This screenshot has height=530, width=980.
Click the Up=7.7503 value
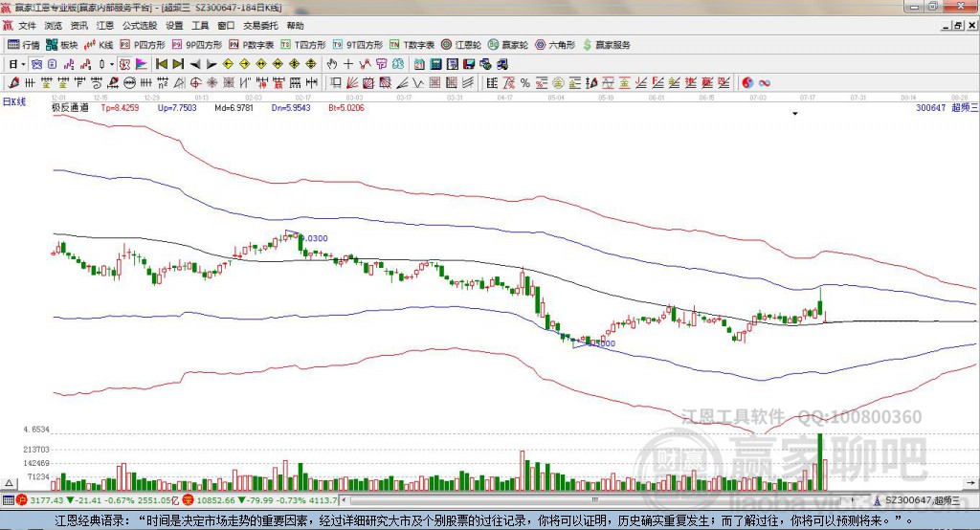(x=177, y=107)
